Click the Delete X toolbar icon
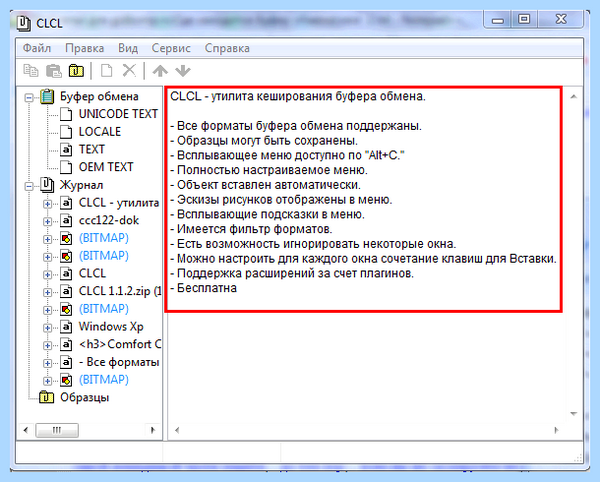This screenshot has width=600, height=482. 129,70
